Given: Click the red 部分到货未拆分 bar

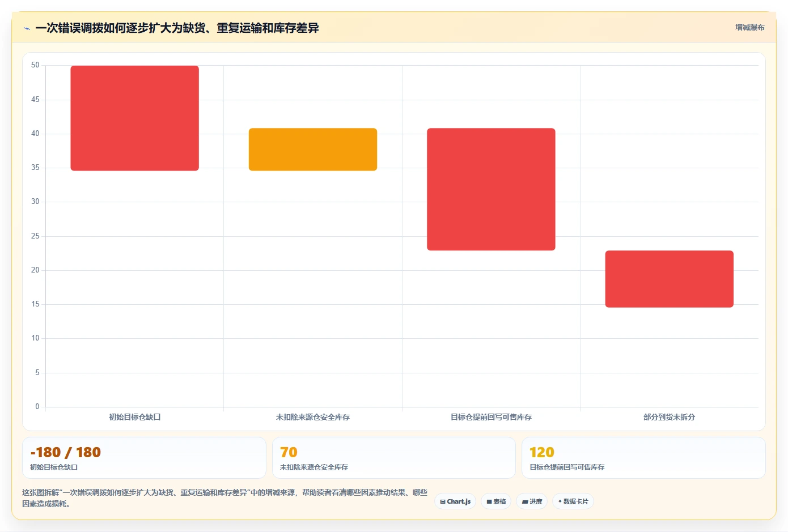Looking at the screenshot, I should tap(670, 279).
